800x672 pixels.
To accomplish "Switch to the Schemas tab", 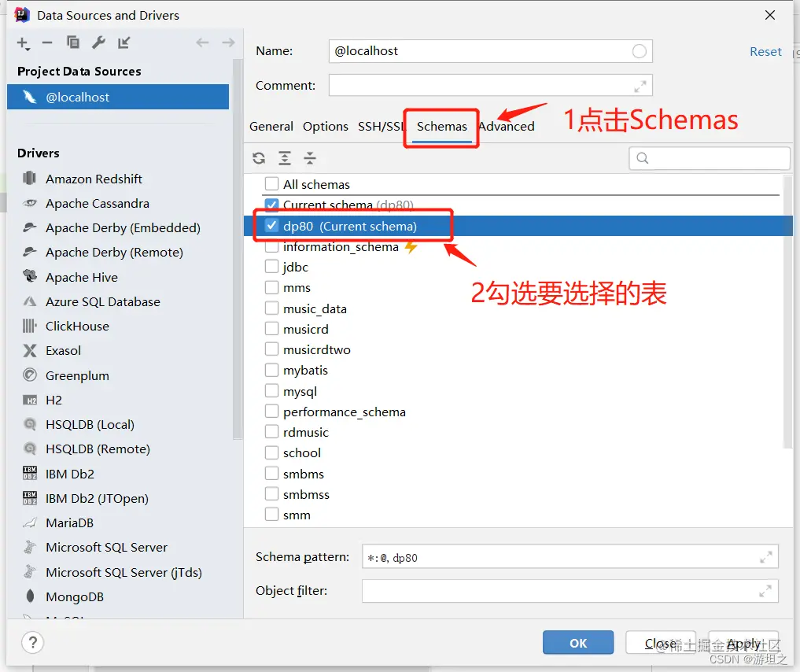I will [x=441, y=126].
